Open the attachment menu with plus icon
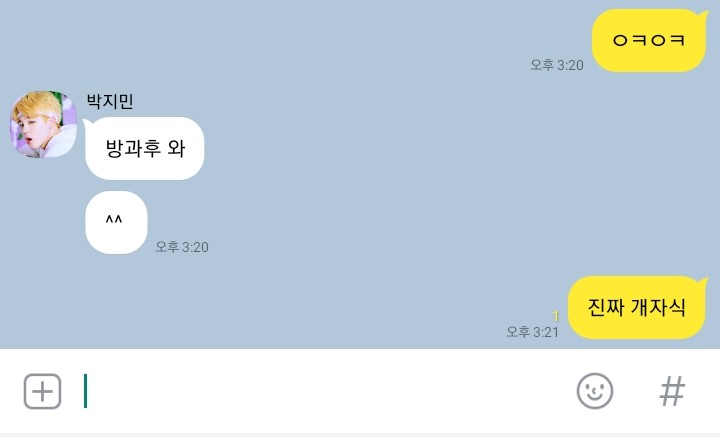This screenshot has width=720, height=437. point(42,392)
